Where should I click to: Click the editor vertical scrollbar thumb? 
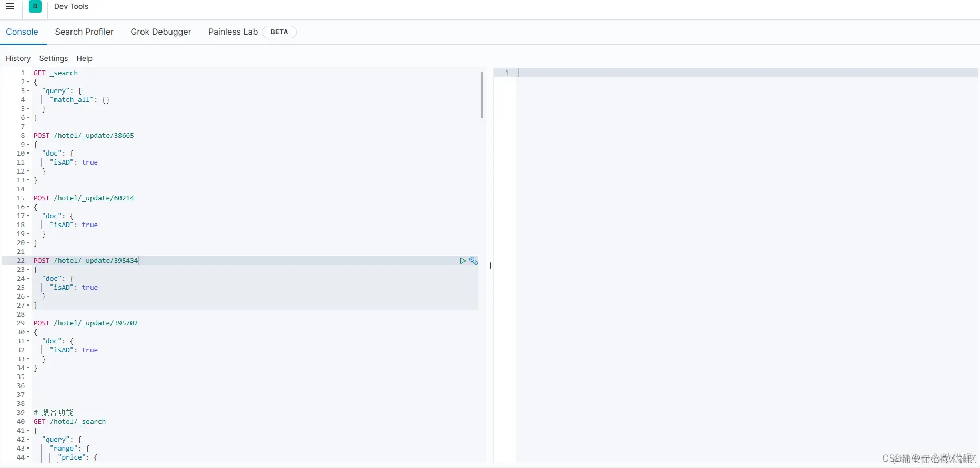[482, 95]
